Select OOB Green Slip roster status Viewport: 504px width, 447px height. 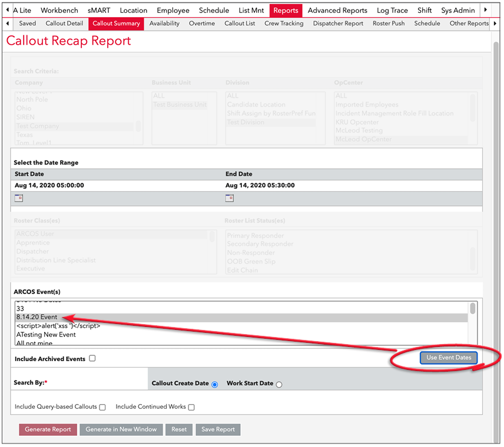[x=347, y=262]
